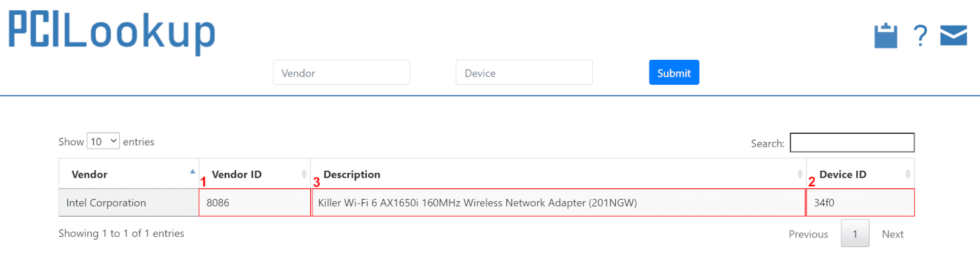Image resolution: width=980 pixels, height=259 pixels.
Task: Open the entries per page dropdown
Action: click(x=103, y=141)
